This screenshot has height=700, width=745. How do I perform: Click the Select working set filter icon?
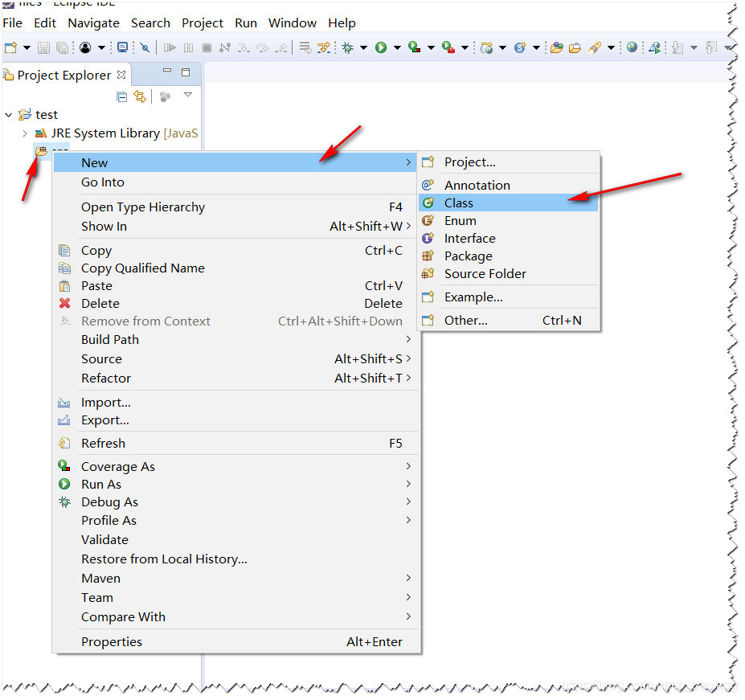coord(165,97)
